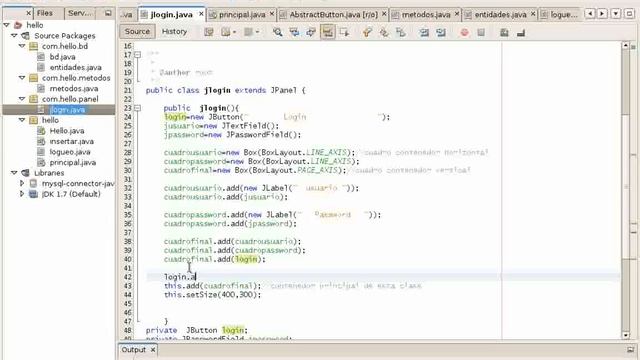
Task: Click editor scrollbar down arrow
Action: (x=626, y=335)
